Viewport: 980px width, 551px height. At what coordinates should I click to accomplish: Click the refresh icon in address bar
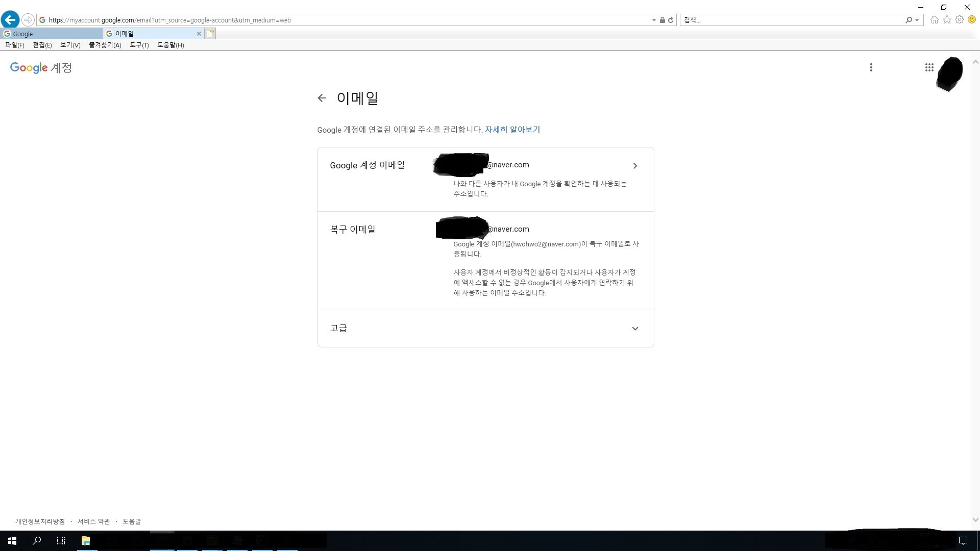click(x=671, y=20)
